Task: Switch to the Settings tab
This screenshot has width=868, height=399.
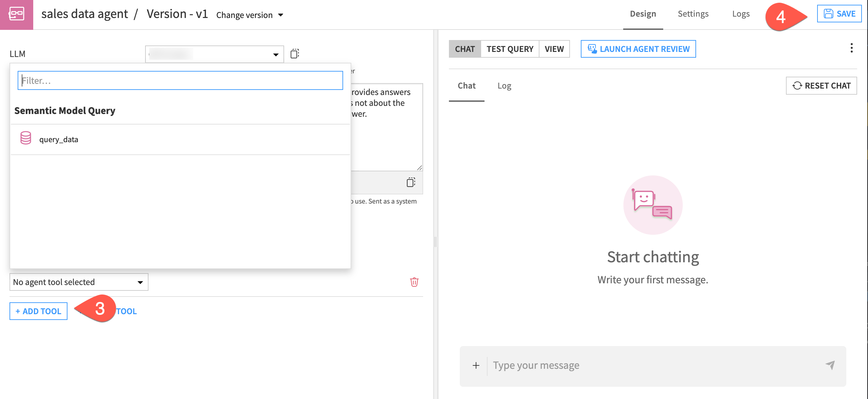Action: tap(693, 14)
